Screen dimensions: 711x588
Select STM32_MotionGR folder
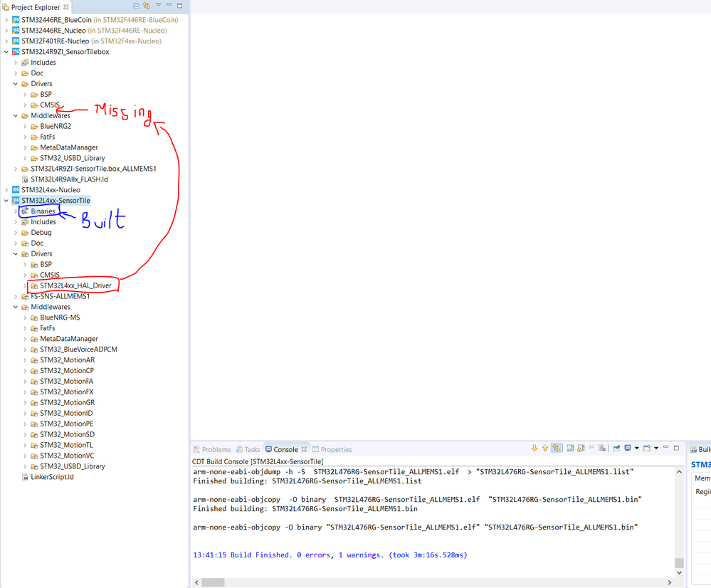[x=68, y=403]
